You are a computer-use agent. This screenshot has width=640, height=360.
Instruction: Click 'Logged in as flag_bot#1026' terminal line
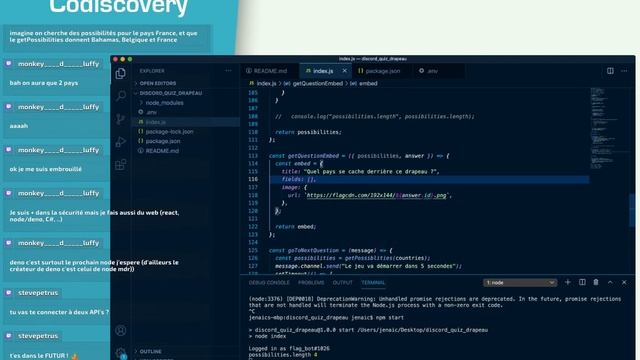click(x=289, y=349)
